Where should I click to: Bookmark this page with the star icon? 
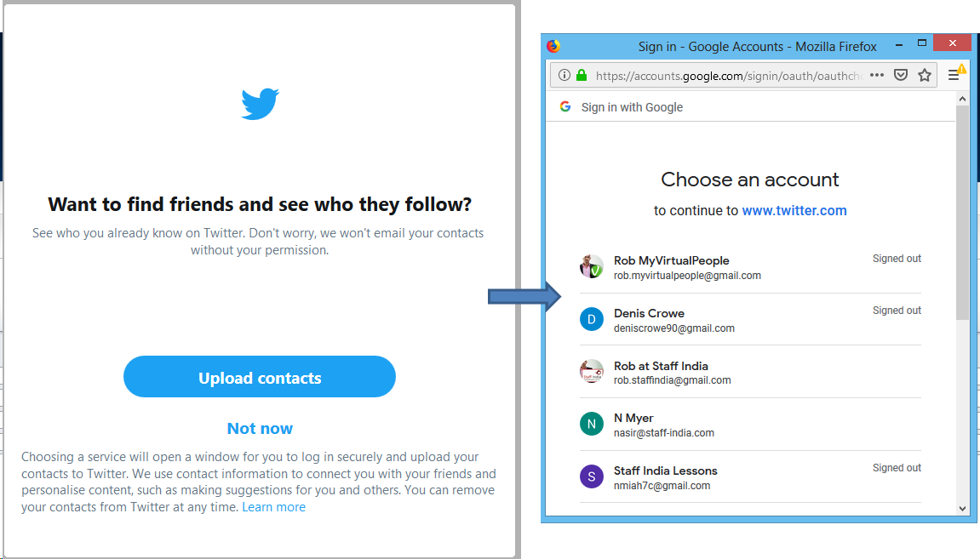point(925,76)
